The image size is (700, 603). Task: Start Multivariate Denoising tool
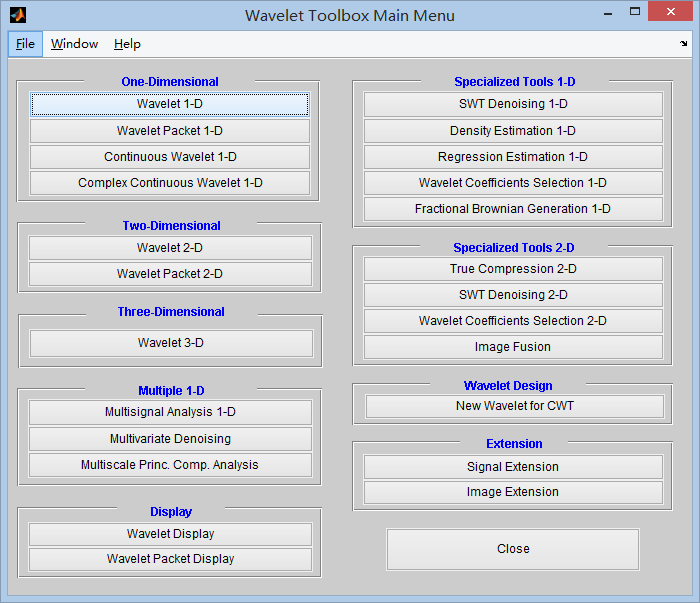coord(170,439)
